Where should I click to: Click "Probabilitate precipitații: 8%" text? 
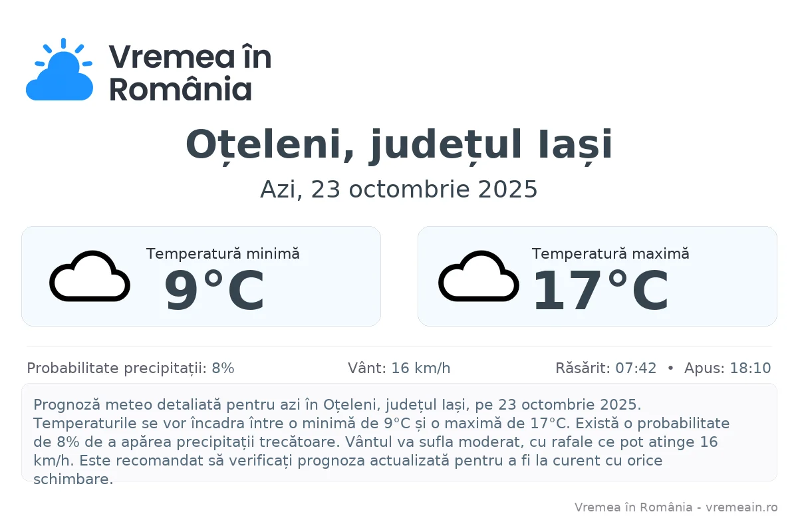pos(130,368)
